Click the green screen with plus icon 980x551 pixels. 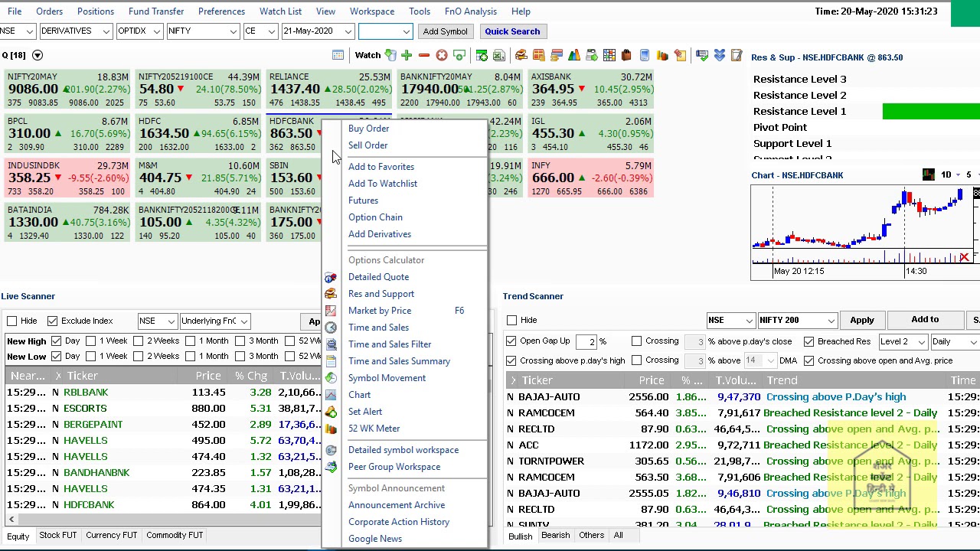click(x=459, y=55)
